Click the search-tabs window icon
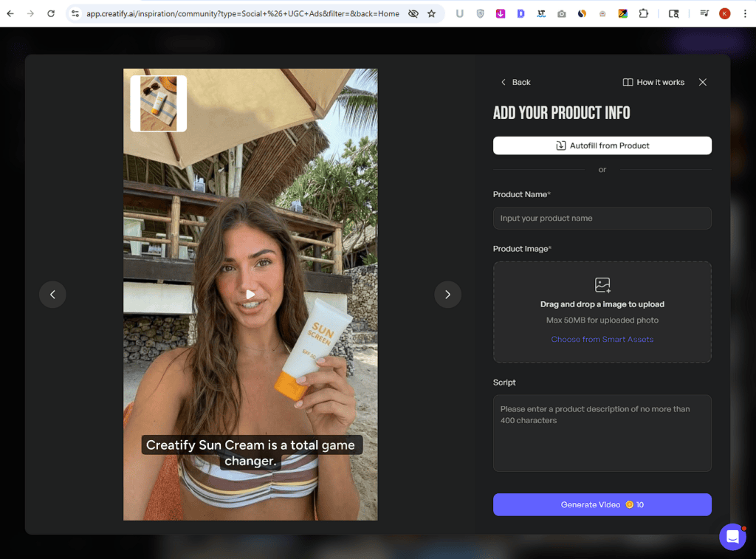 click(x=673, y=13)
